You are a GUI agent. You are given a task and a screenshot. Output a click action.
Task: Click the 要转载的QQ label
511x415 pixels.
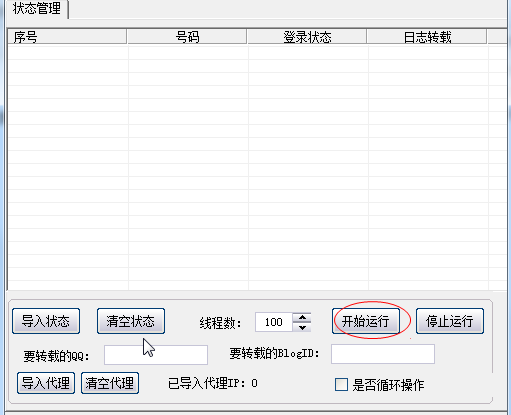tap(56, 356)
